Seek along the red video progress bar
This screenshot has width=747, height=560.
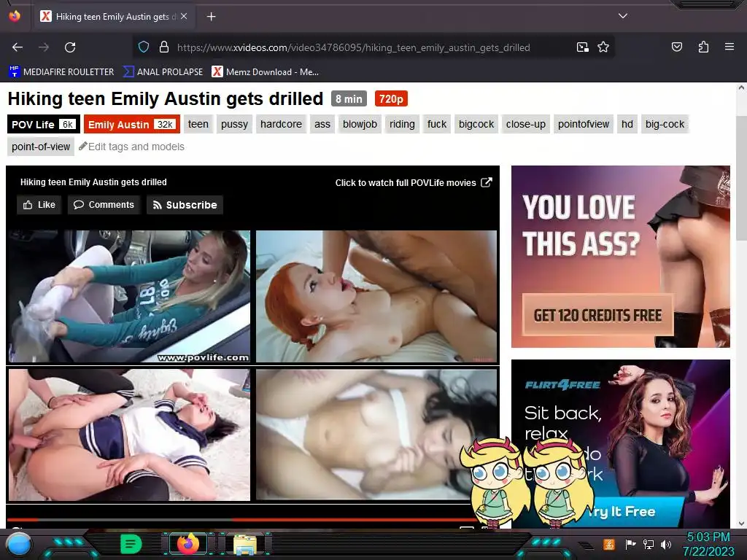click(242, 519)
